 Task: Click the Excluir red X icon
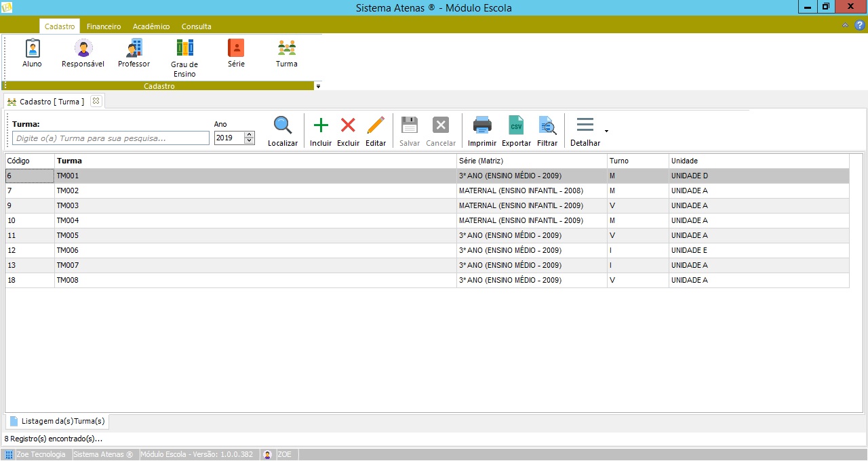pos(348,125)
